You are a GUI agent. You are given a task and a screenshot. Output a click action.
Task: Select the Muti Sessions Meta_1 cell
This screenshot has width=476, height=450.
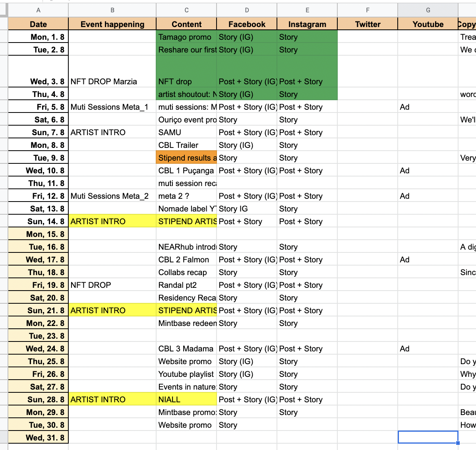[112, 107]
